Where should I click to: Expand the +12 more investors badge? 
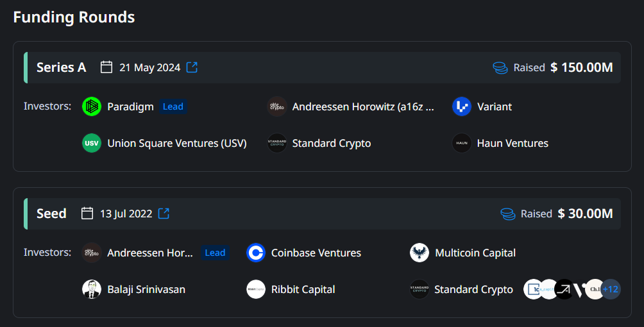click(610, 289)
